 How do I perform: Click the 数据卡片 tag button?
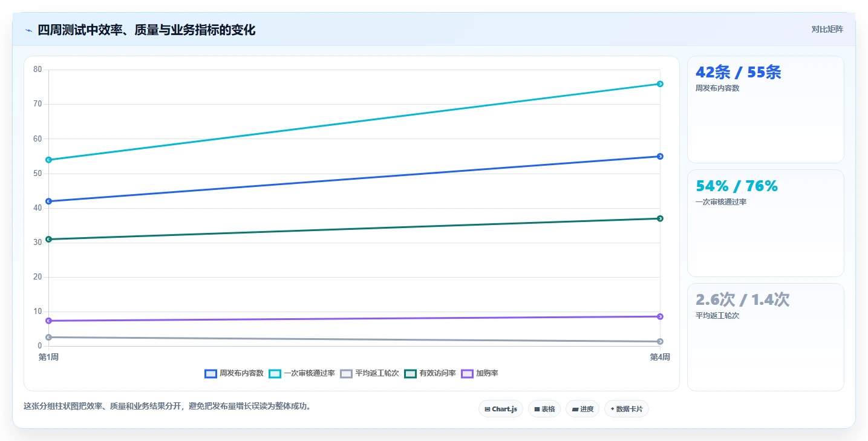pyautogui.click(x=627, y=409)
